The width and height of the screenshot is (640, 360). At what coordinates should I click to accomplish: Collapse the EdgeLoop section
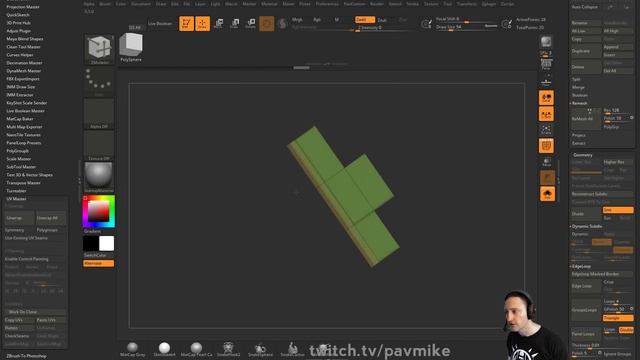click(581, 266)
